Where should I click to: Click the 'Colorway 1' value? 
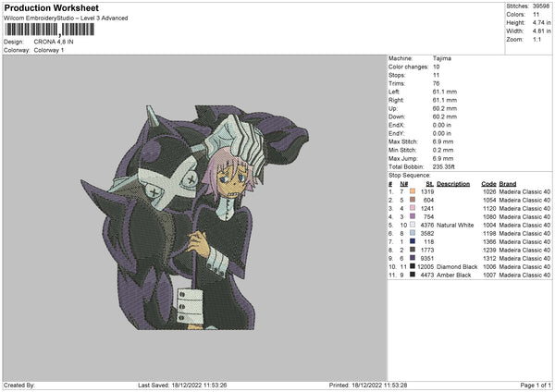[x=49, y=50]
